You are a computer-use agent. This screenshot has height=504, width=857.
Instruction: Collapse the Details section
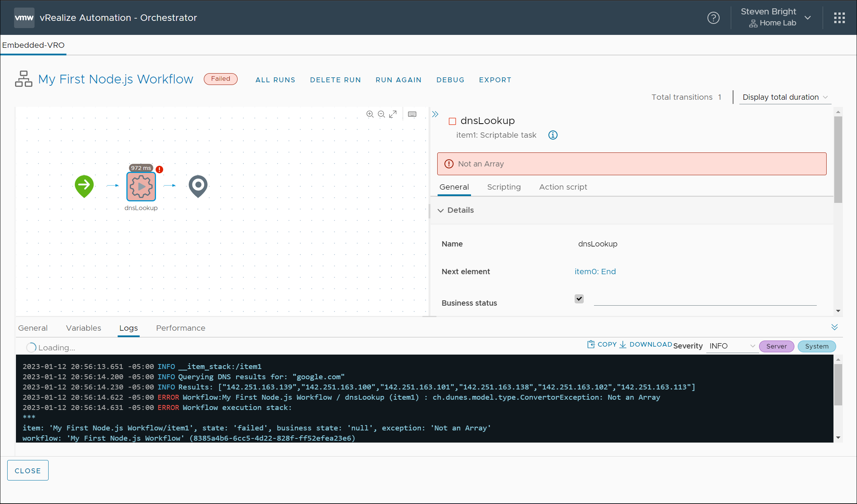click(441, 210)
